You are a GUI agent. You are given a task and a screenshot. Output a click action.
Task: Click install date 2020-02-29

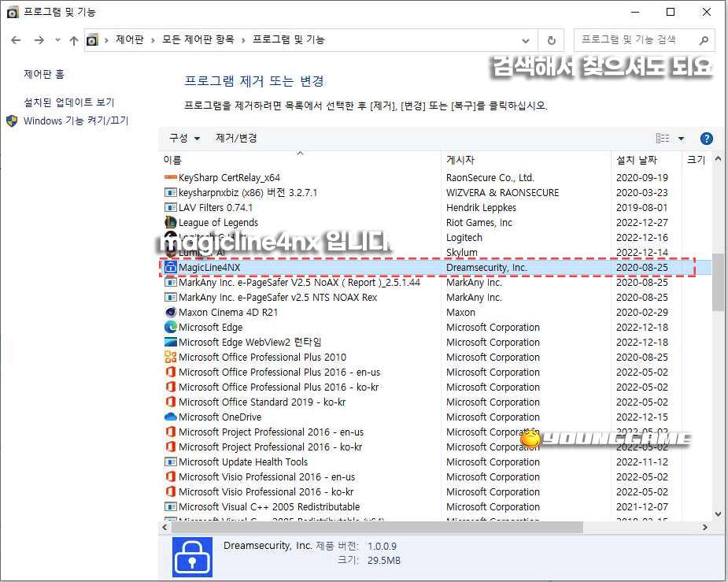tap(642, 312)
